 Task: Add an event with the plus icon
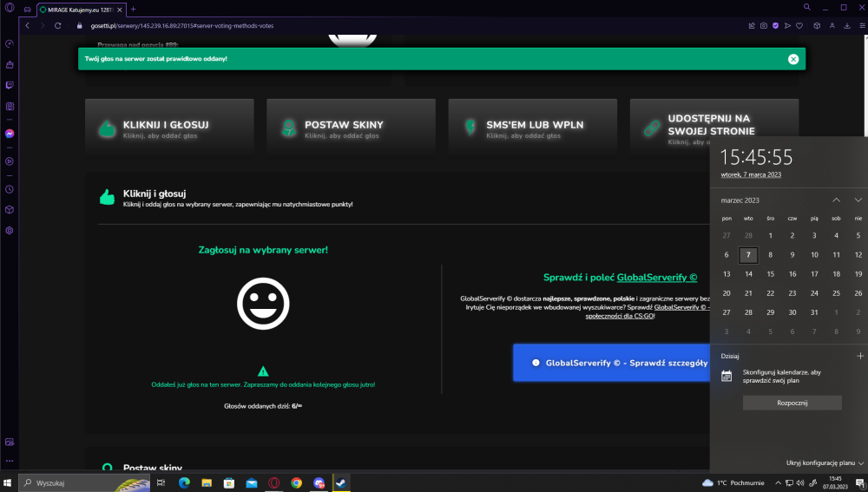(x=859, y=356)
